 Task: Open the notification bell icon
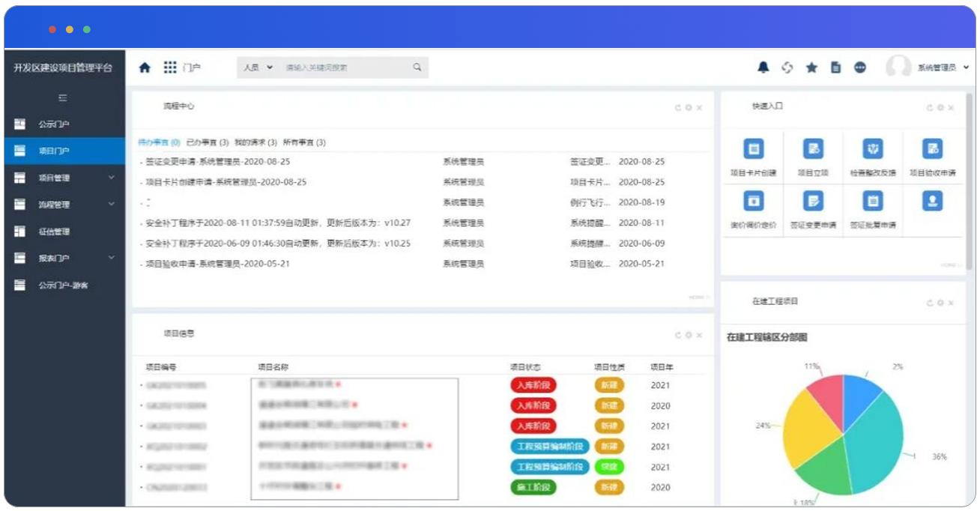tap(763, 67)
